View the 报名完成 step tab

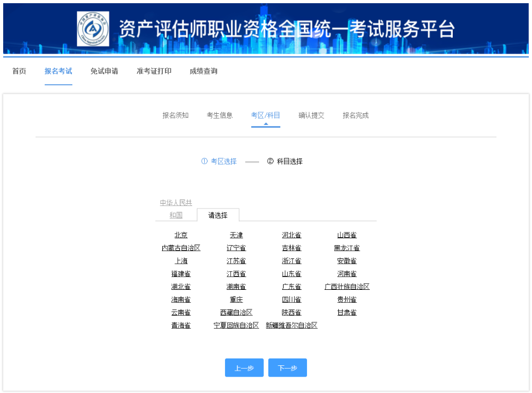355,115
